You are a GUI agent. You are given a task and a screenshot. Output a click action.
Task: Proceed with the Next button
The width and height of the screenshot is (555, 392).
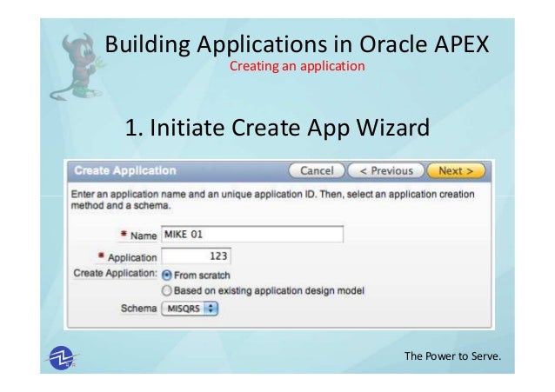[456, 171]
